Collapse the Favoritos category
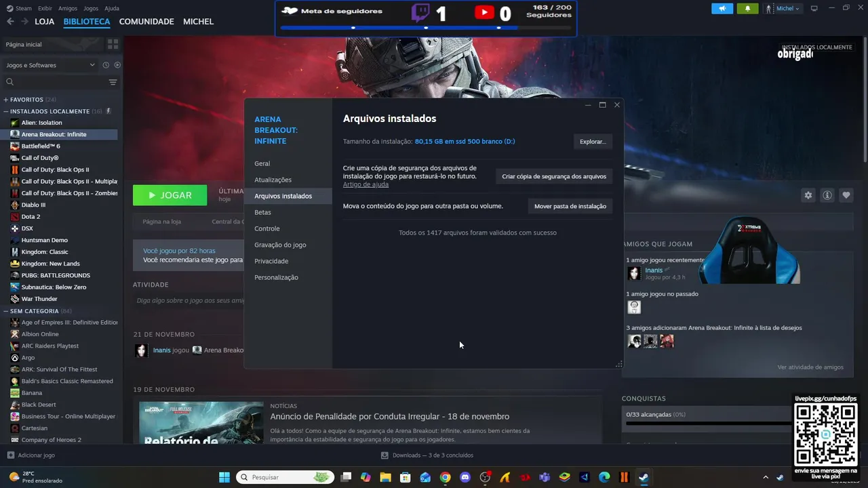This screenshot has height=488, width=868. coord(6,100)
